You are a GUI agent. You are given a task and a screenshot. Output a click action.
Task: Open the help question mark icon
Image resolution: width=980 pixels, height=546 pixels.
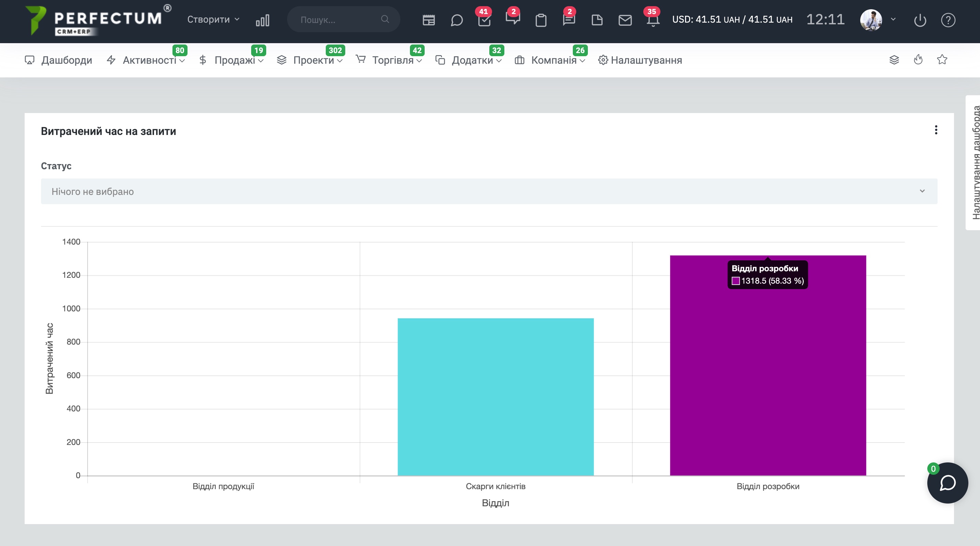(x=948, y=20)
